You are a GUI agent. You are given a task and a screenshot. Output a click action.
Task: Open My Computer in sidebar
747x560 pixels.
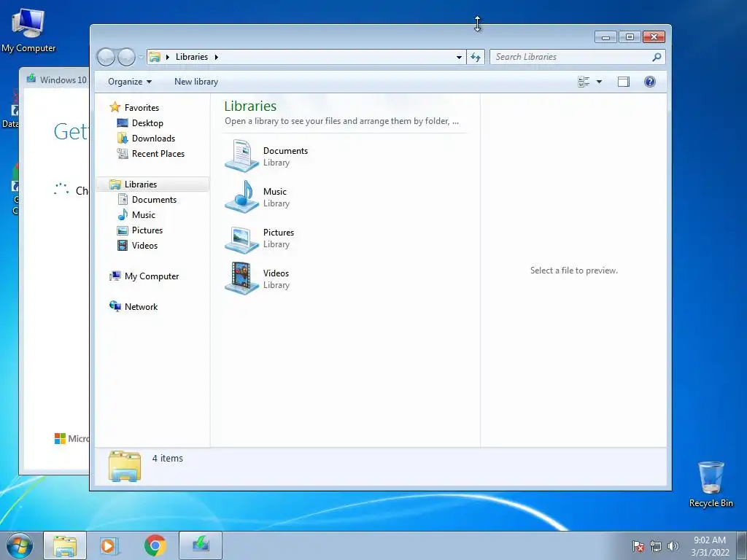[x=144, y=276]
